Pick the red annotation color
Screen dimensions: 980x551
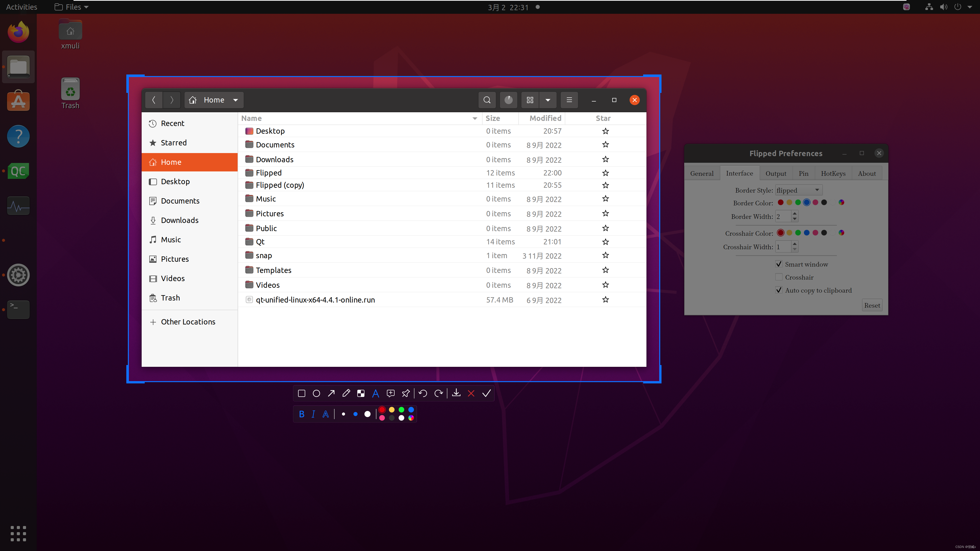382,409
